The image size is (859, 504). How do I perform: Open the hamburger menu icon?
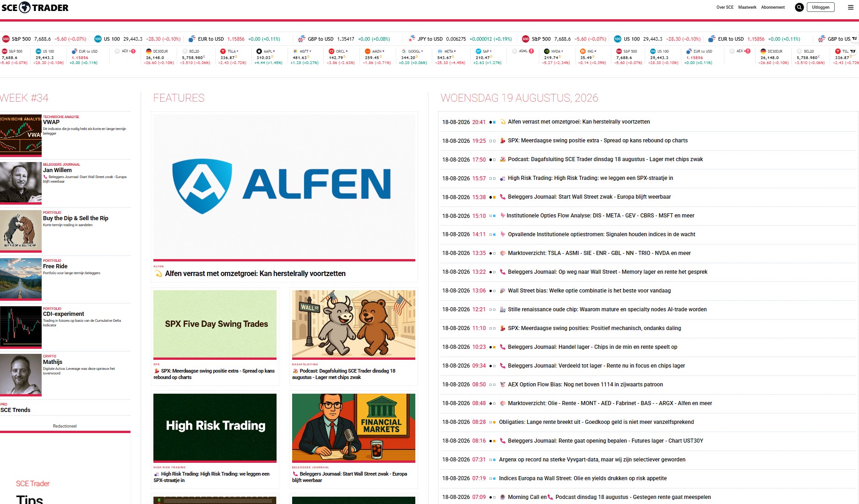tap(851, 7)
